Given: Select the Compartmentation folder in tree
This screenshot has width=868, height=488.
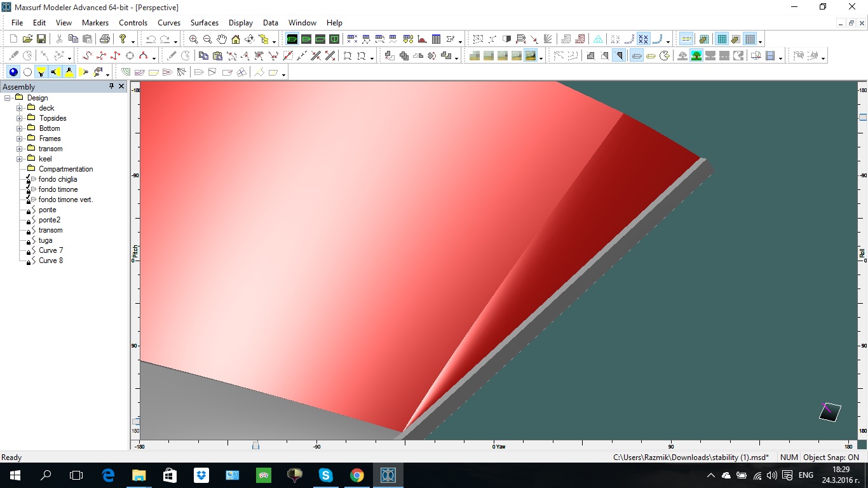Looking at the screenshot, I should point(65,169).
